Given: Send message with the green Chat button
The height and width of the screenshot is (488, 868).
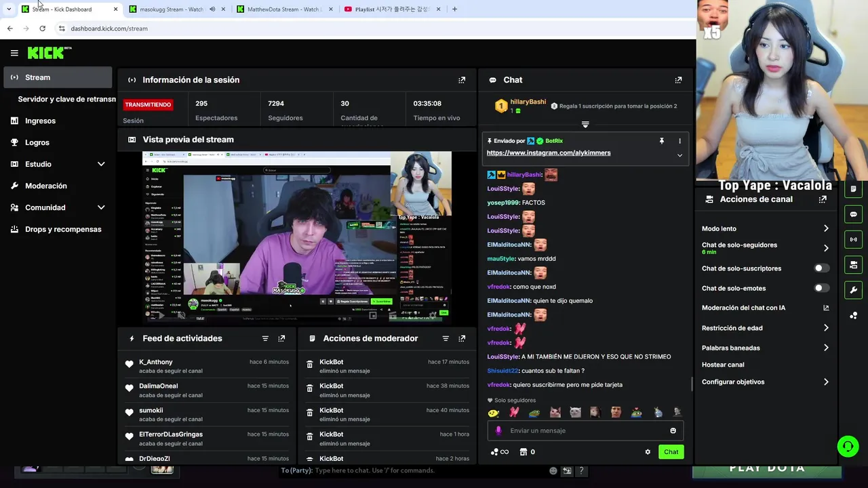Looking at the screenshot, I should pos(671,452).
